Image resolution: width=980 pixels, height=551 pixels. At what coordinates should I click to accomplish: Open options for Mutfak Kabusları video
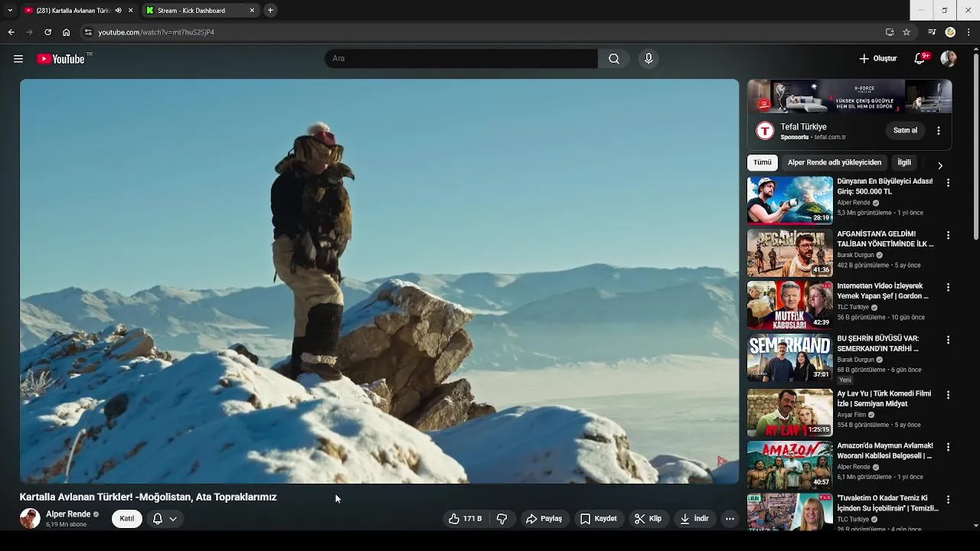tap(948, 287)
